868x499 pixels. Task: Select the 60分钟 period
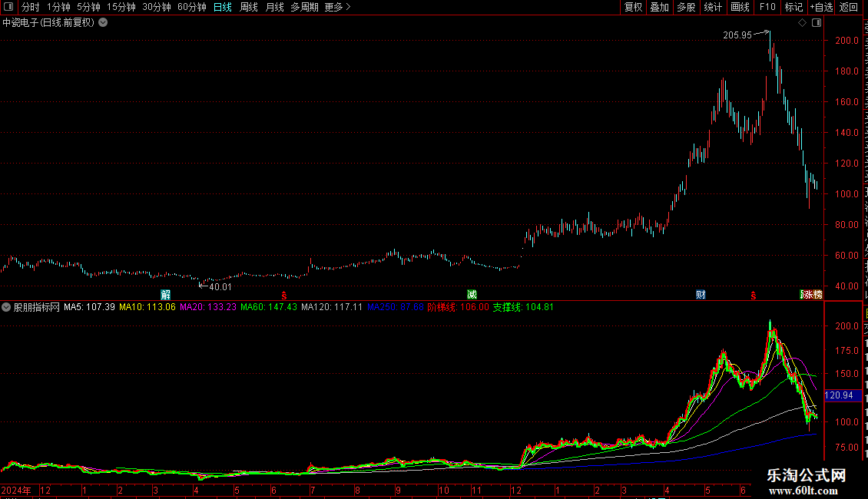tap(191, 7)
